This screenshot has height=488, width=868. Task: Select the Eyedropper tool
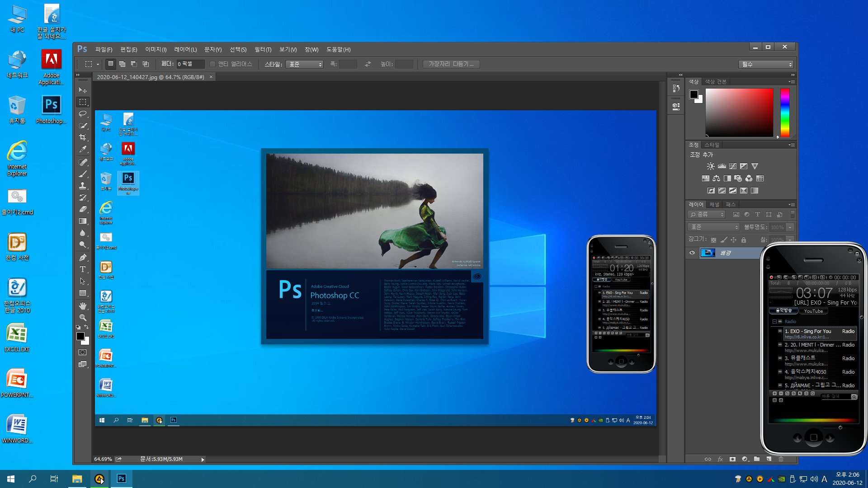pos(83,149)
